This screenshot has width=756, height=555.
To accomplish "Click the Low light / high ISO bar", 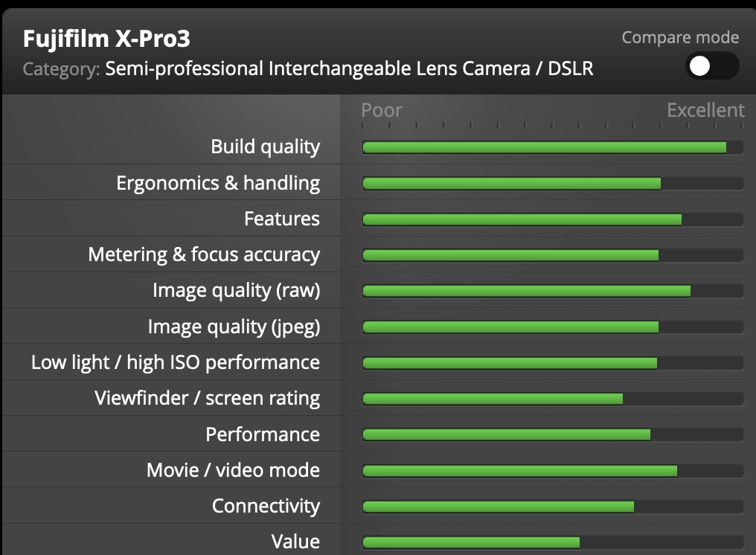I will click(553, 362).
